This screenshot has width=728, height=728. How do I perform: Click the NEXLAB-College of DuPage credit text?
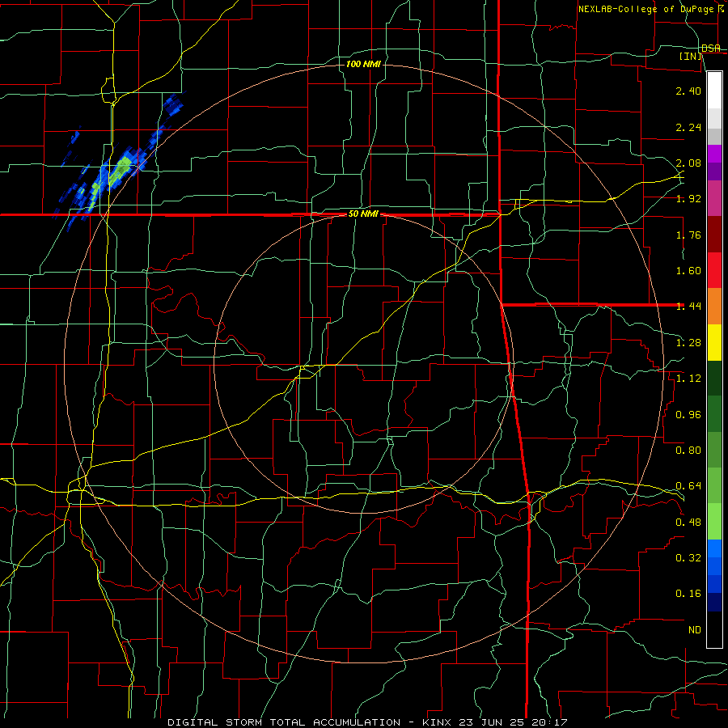pos(646,9)
